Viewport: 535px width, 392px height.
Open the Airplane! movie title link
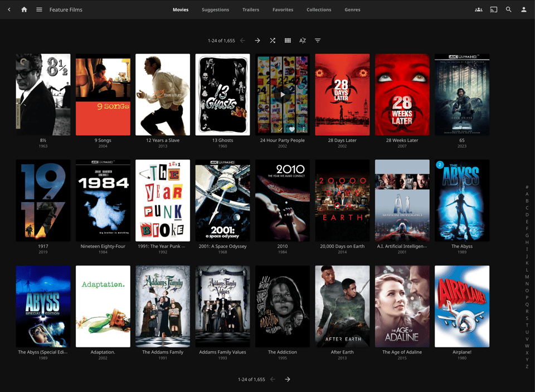(461, 352)
